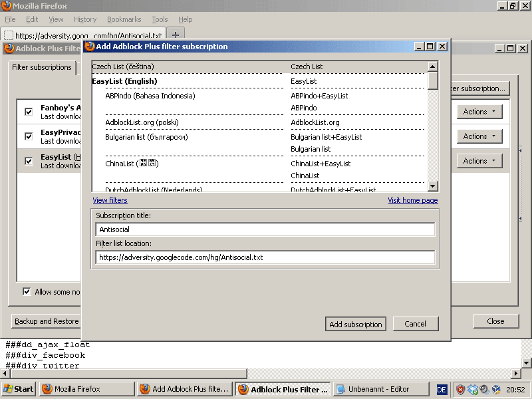
Task: Open the Edit menu
Action: pos(32,19)
